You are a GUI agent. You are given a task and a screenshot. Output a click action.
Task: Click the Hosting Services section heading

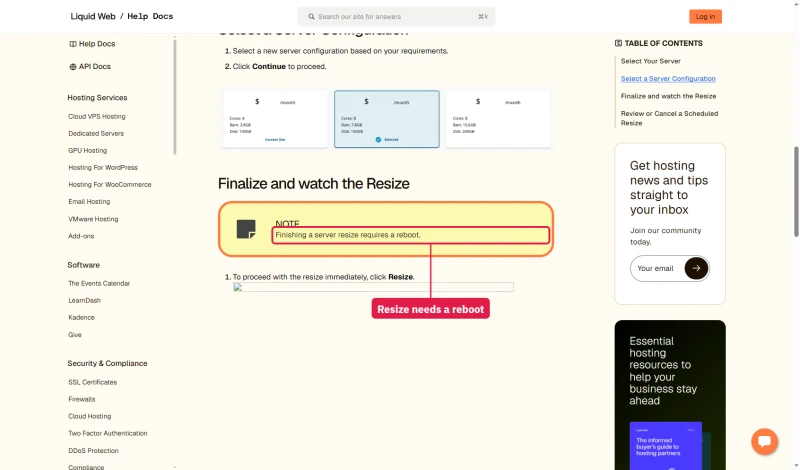click(97, 97)
